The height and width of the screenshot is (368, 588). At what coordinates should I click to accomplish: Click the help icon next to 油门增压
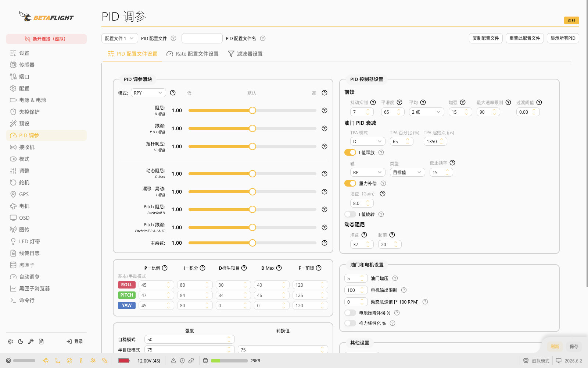(x=395, y=278)
